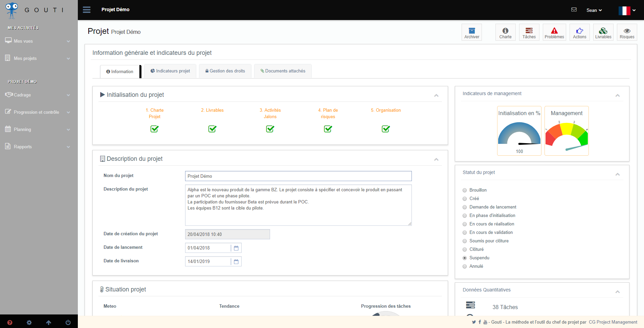Collapse Description du projet panel
Image resolution: width=644 pixels, height=328 pixels.
436,159
